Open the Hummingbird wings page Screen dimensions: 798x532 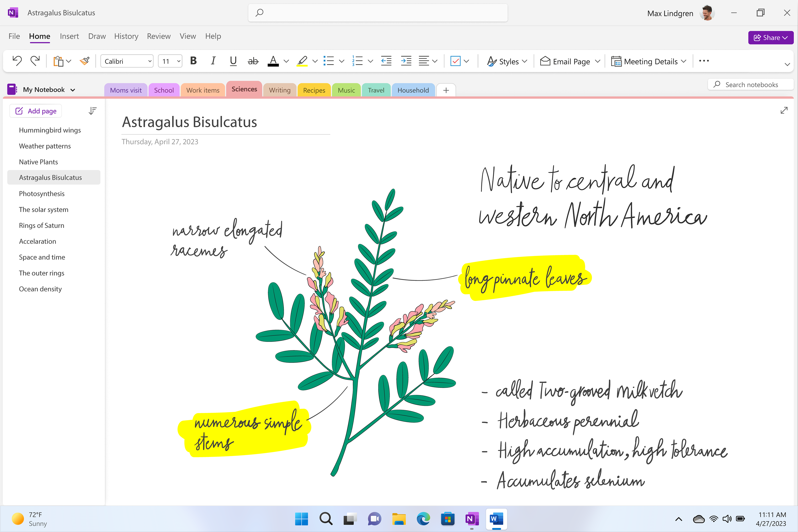(50, 130)
